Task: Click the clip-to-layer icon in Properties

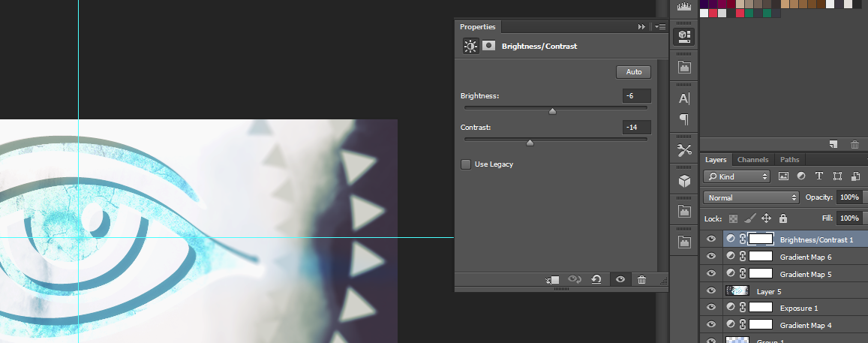Action: tap(552, 280)
